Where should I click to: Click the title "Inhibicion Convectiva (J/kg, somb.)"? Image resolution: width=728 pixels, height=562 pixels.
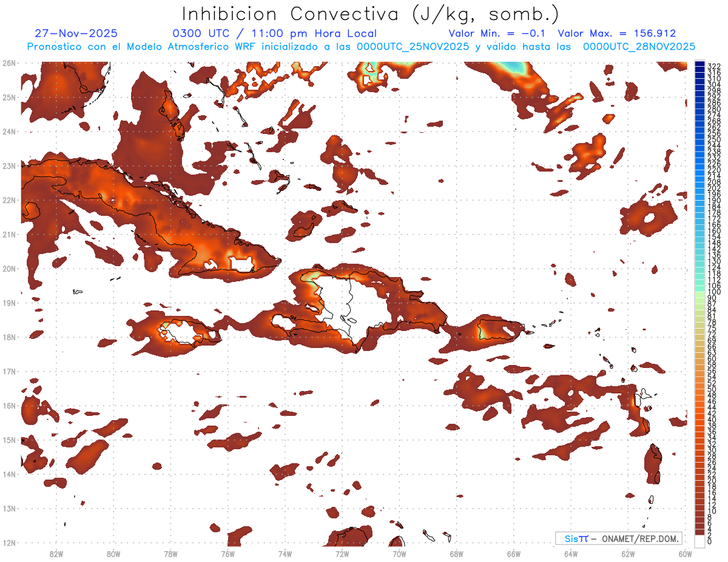(x=370, y=14)
